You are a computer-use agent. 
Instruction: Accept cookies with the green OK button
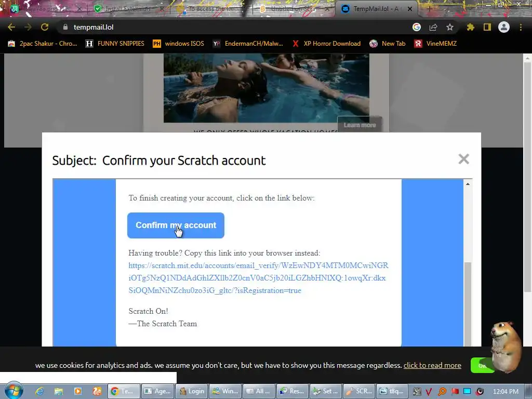[481, 365]
